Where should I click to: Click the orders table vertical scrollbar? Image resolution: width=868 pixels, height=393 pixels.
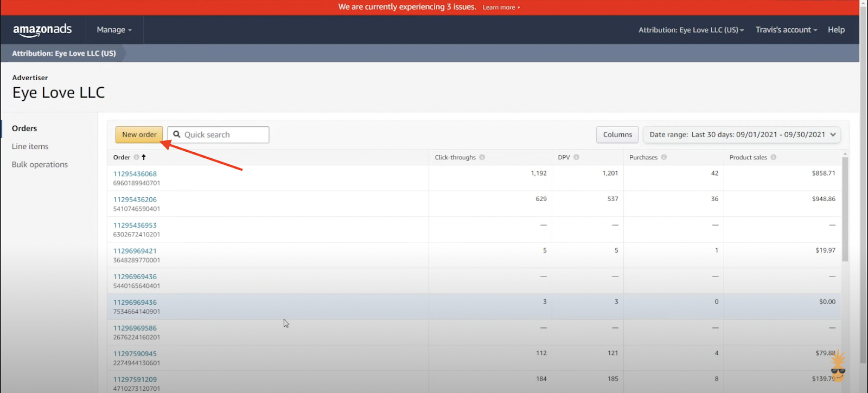(845, 209)
